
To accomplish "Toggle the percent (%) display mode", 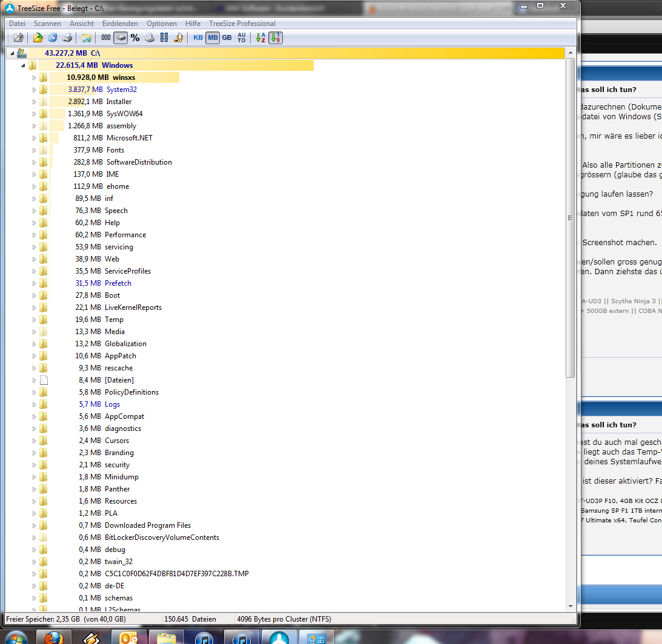I will pyautogui.click(x=135, y=38).
